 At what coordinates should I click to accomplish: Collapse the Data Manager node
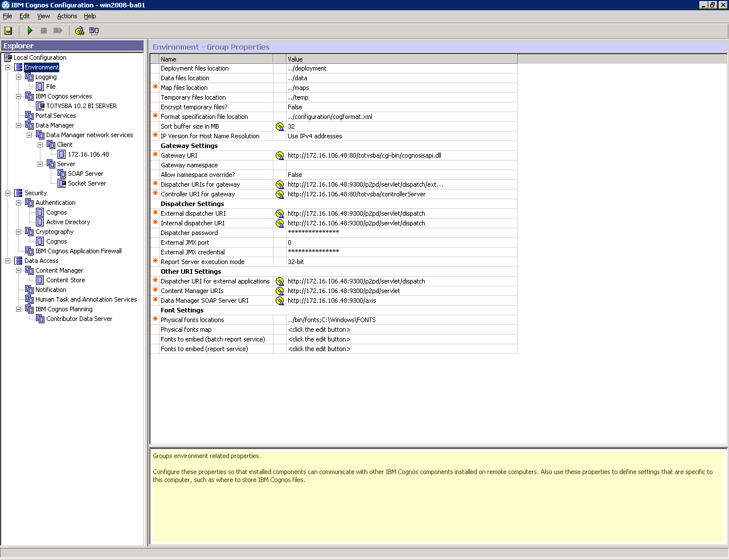click(x=19, y=125)
